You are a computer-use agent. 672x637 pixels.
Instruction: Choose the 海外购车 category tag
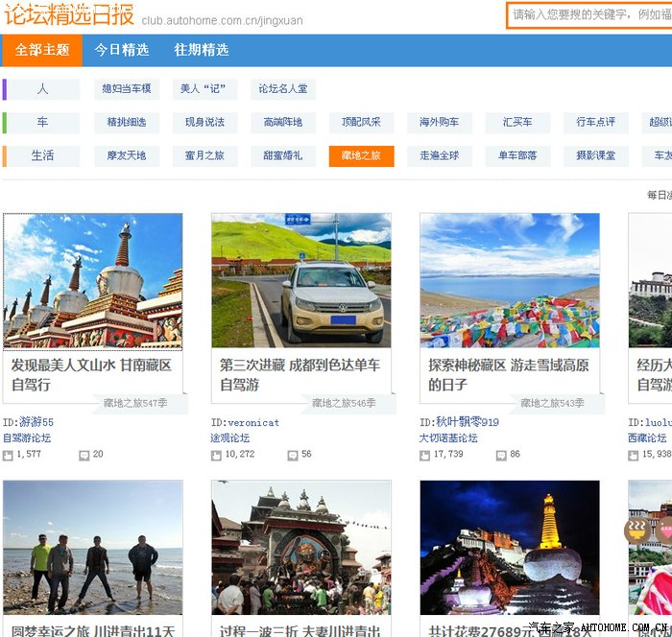click(x=440, y=123)
